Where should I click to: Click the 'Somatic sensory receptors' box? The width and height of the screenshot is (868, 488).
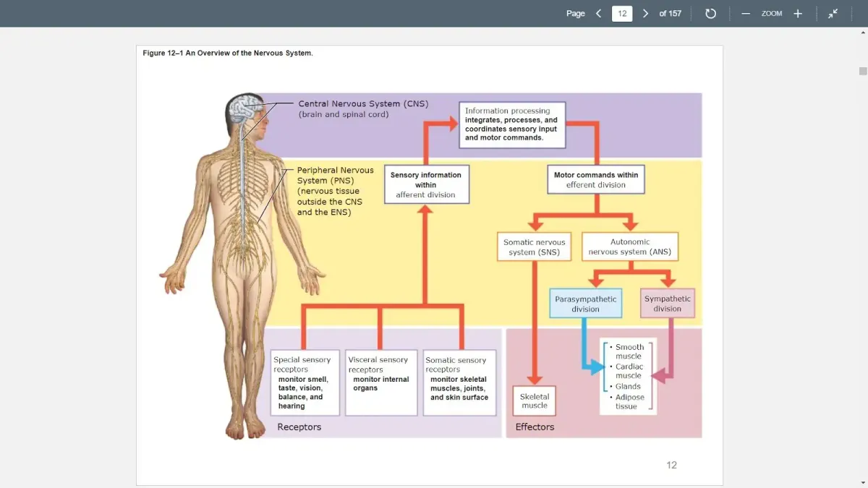tap(459, 382)
